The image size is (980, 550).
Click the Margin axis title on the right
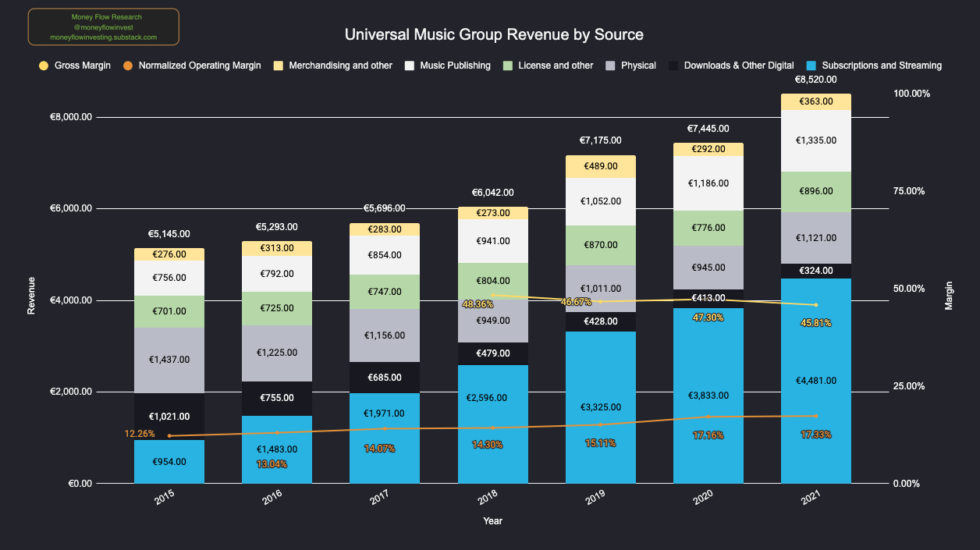949,296
